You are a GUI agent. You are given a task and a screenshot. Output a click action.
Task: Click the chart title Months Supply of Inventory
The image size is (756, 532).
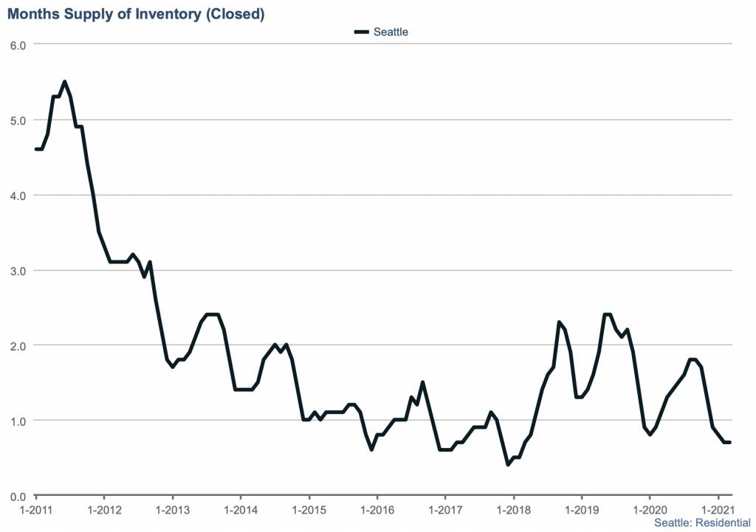coord(136,13)
